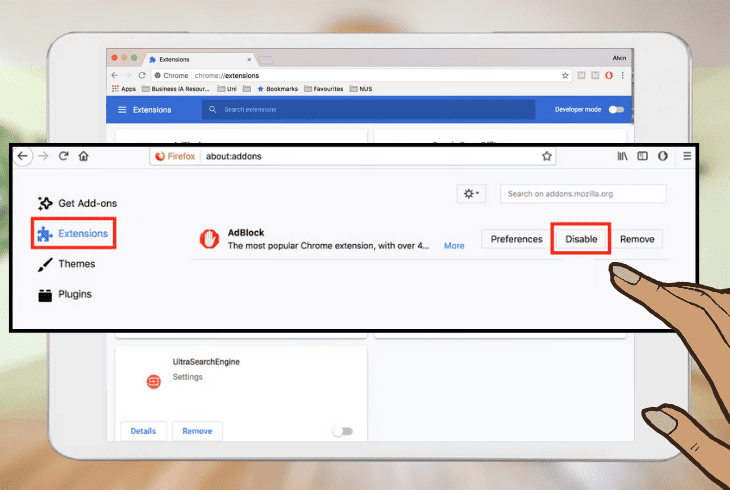Open new tab in Chrome window
Image resolution: width=730 pixels, height=490 pixels.
pos(266,61)
